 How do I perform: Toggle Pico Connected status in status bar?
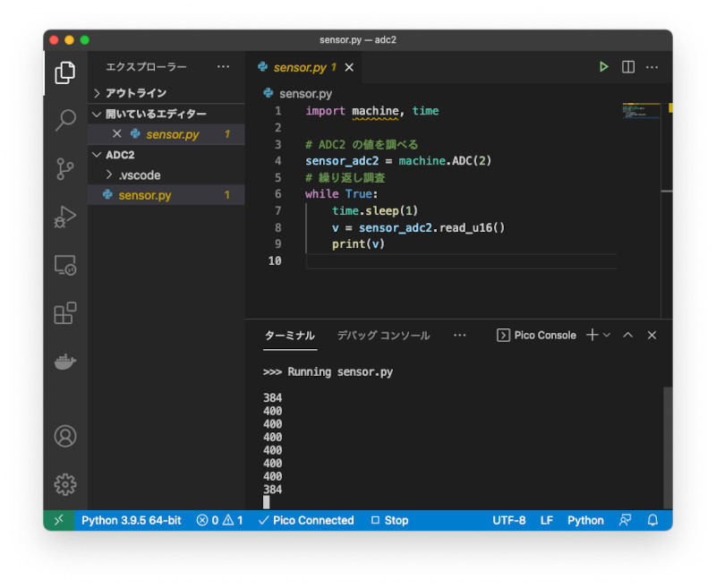[x=305, y=520]
